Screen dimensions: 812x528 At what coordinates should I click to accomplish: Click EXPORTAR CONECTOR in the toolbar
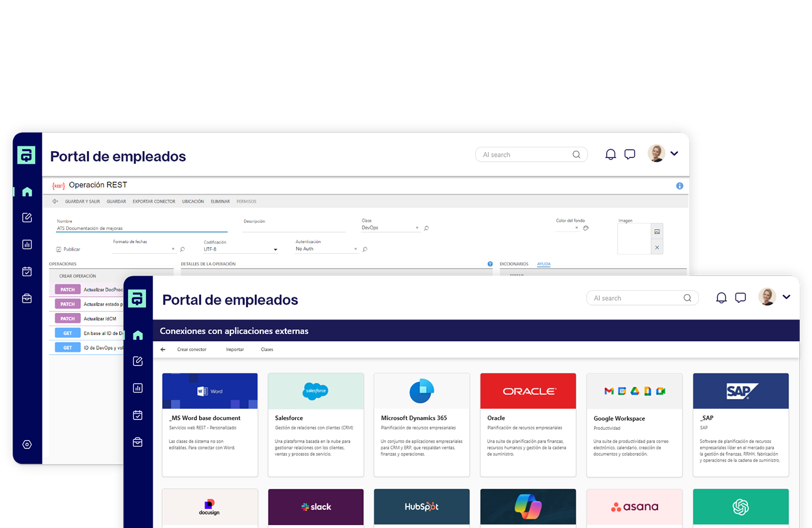pos(154,201)
